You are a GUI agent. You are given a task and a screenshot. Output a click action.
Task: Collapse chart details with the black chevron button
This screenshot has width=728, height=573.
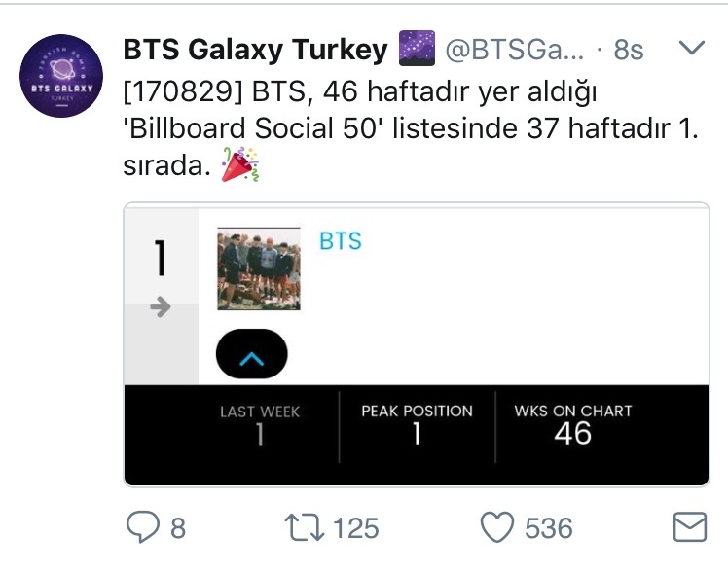click(251, 355)
